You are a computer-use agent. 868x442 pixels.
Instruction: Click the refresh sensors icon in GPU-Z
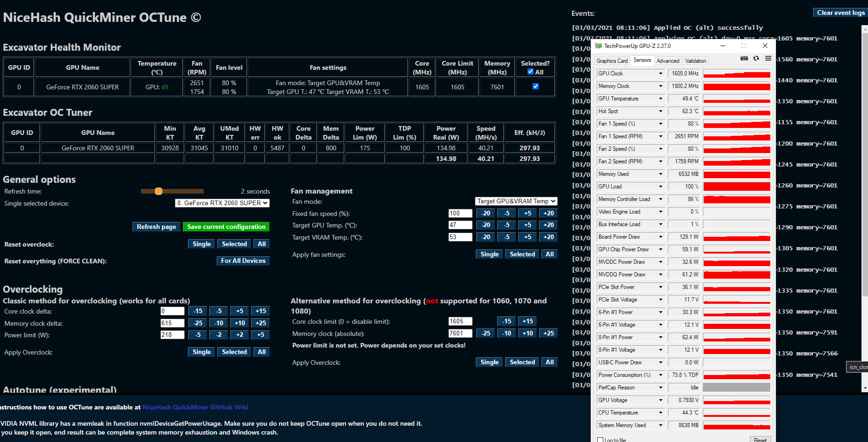point(756,58)
